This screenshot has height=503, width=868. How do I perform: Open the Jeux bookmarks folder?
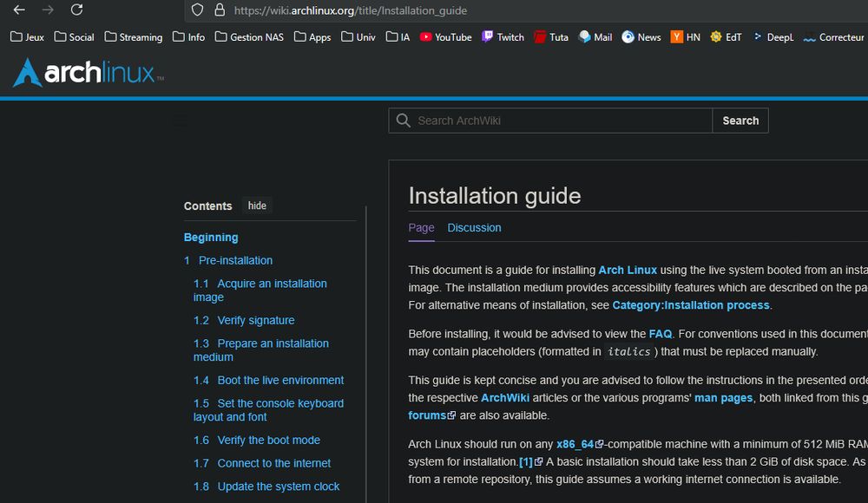(27, 37)
